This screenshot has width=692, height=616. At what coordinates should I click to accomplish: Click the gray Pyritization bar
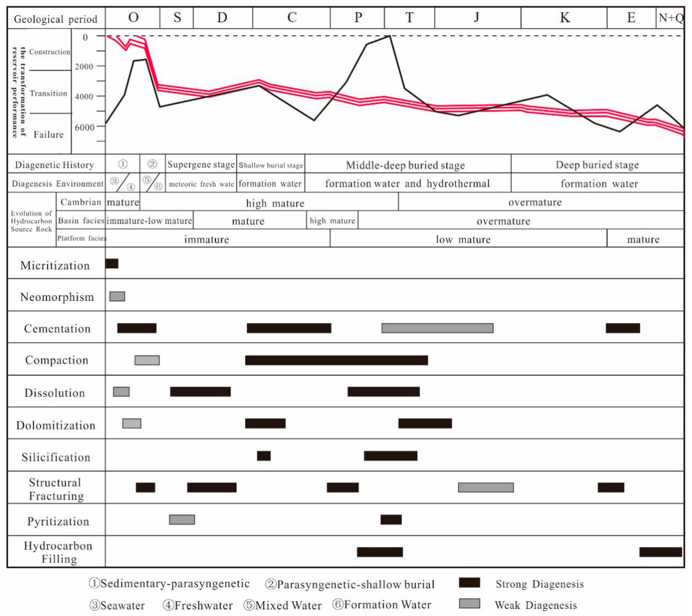[182, 519]
